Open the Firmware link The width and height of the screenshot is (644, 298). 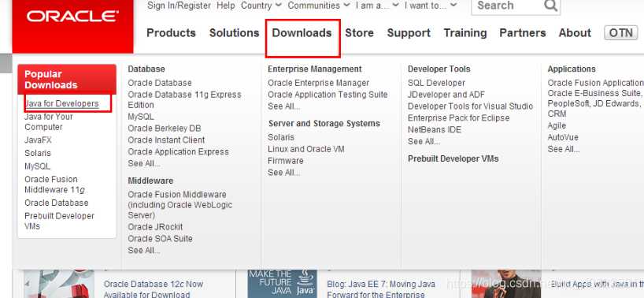point(286,161)
